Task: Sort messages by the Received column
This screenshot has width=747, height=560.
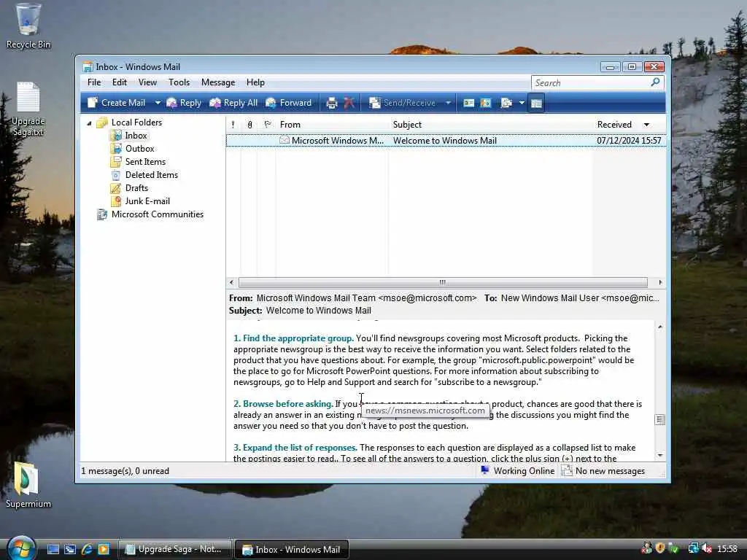Action: pyautogui.click(x=629, y=125)
